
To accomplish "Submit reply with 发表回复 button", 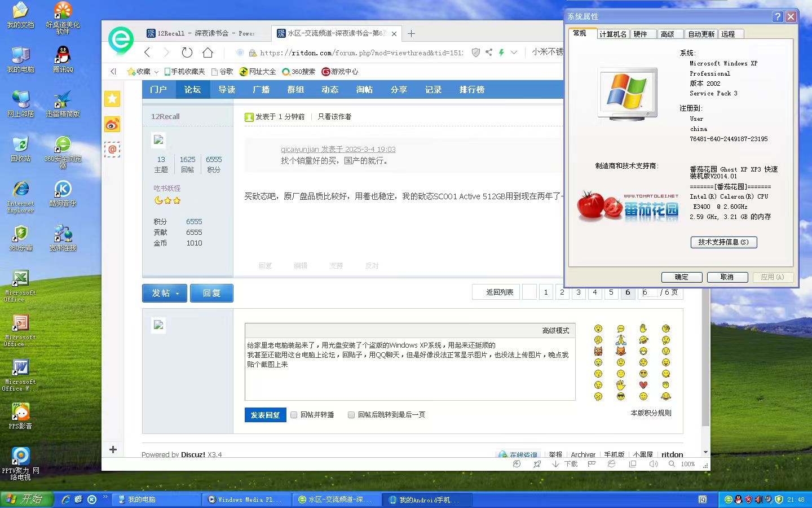I will tap(265, 415).
